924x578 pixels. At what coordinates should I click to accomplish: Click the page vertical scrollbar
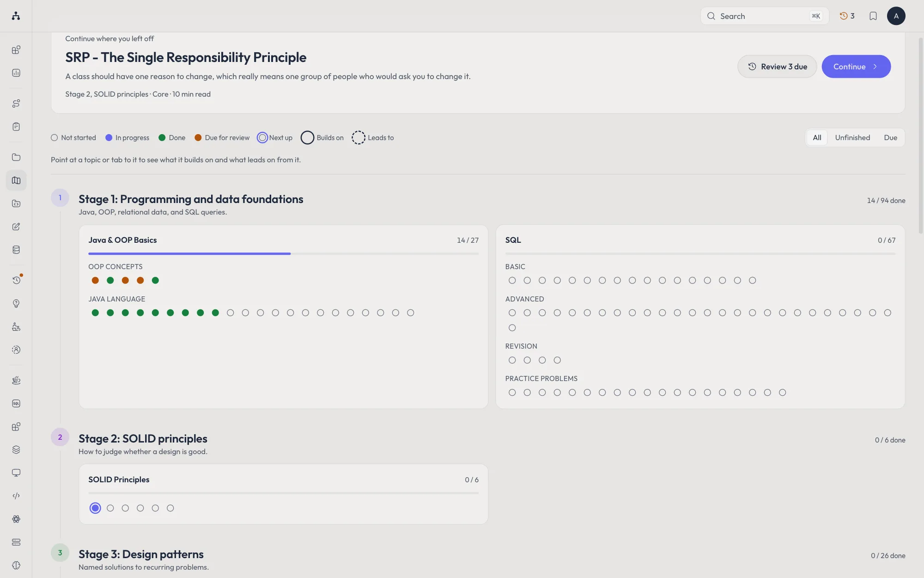(920, 136)
